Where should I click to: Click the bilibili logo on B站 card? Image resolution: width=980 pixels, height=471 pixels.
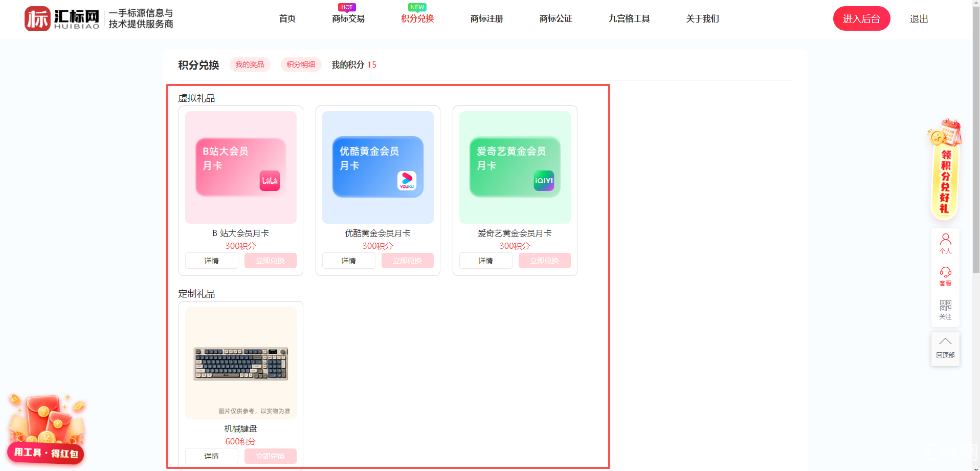coord(270,181)
